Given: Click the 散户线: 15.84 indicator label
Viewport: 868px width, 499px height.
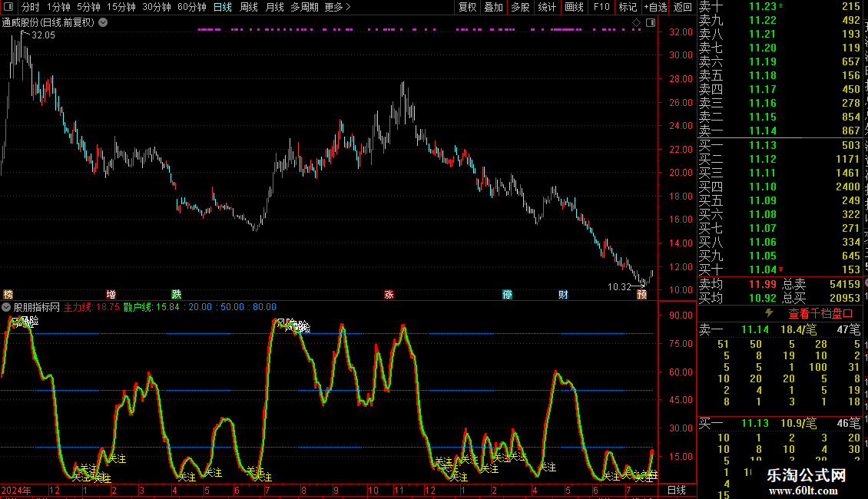Looking at the screenshot, I should tap(151, 307).
